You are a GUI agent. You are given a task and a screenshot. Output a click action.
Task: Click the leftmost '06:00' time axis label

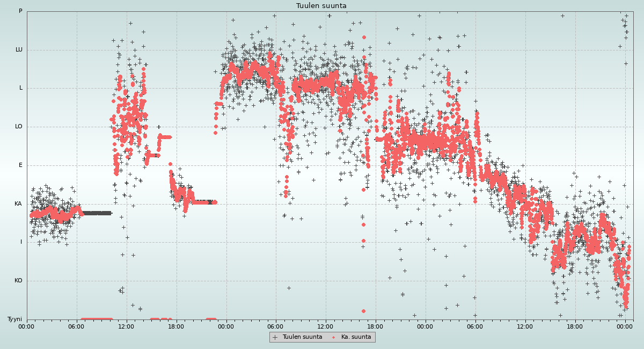click(77, 326)
